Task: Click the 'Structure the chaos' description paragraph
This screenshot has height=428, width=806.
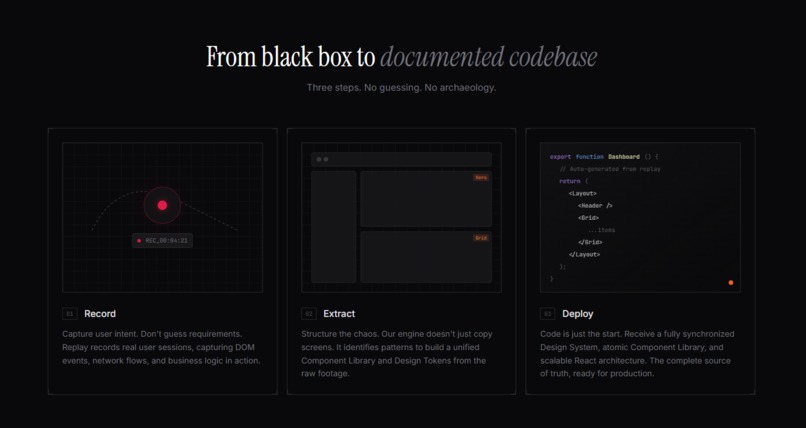Action: (397, 353)
